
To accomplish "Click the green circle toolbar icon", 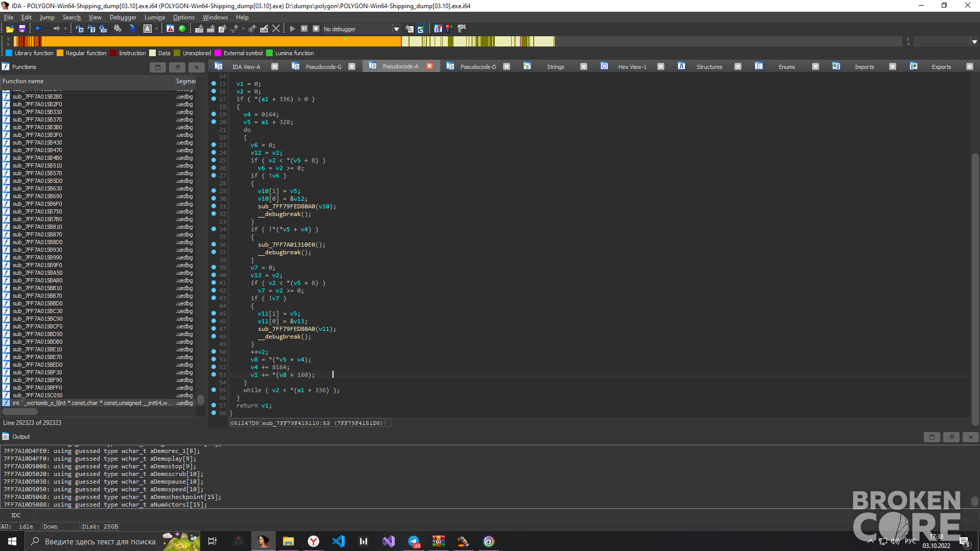I will pos(182,29).
